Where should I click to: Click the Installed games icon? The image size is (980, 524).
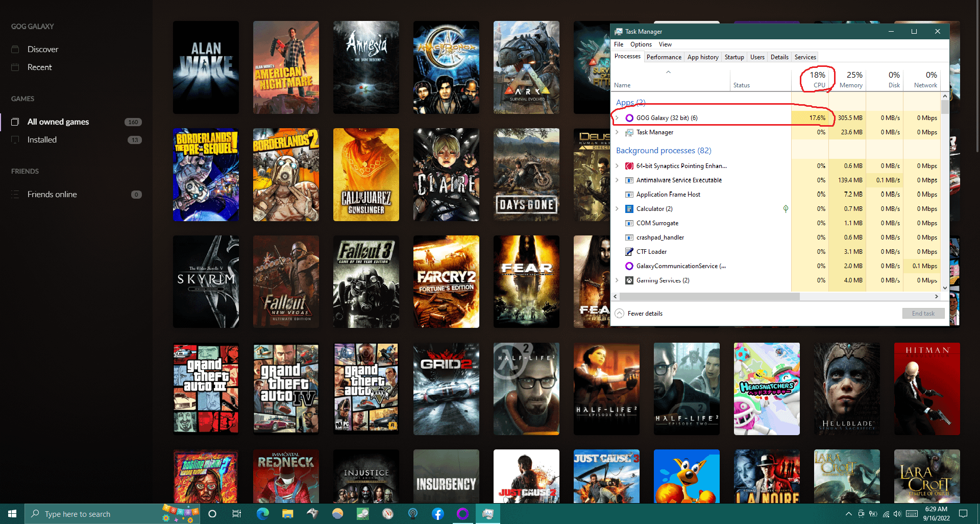coord(15,140)
